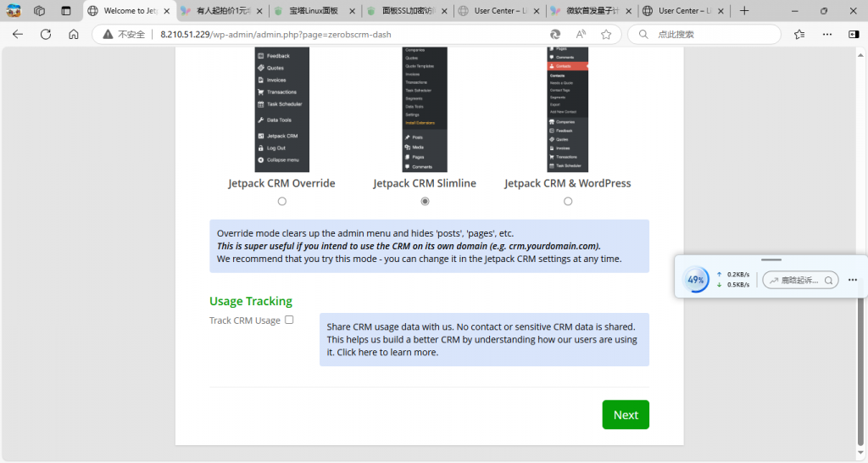Close the 宝塔Linux面板 tab
The height and width of the screenshot is (463, 868).
352,11
